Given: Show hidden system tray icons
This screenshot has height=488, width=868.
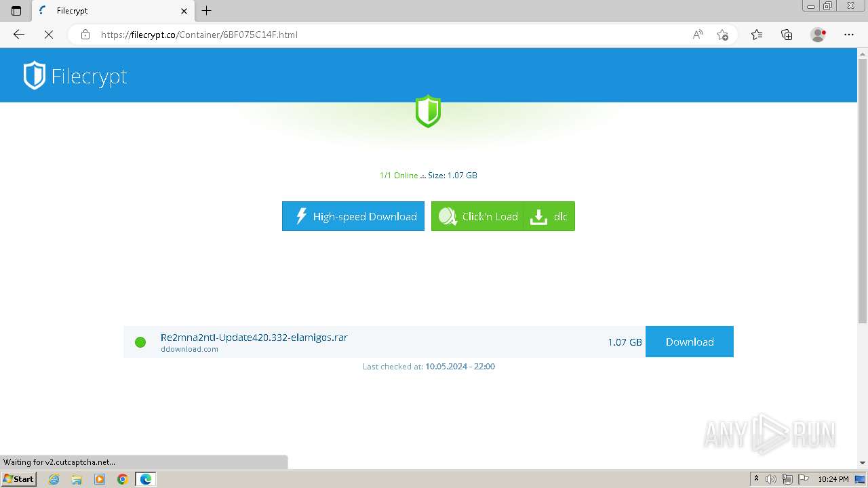Looking at the screenshot, I should (x=756, y=479).
